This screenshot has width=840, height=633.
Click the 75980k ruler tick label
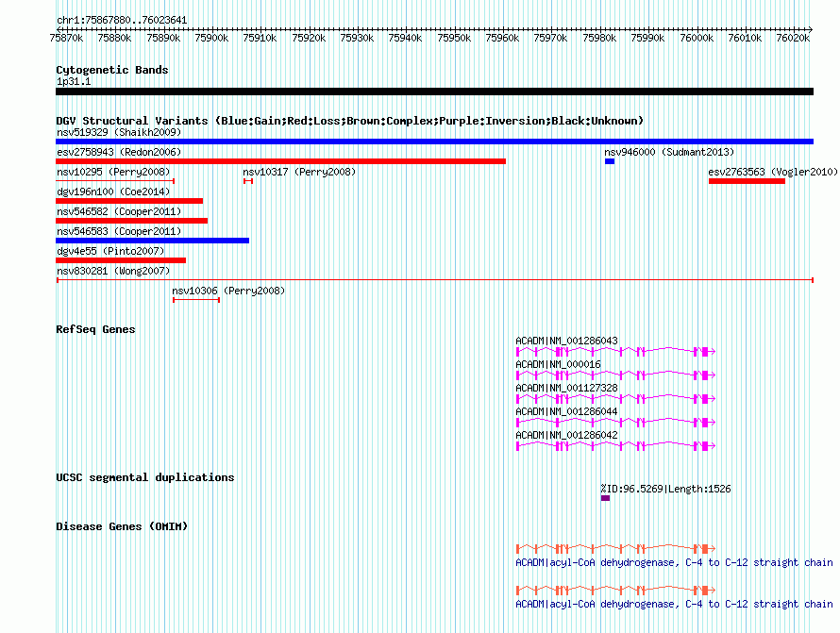coord(599,38)
